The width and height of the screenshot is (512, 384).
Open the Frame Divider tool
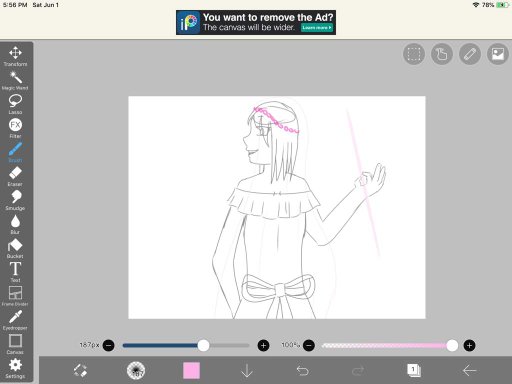click(15, 296)
